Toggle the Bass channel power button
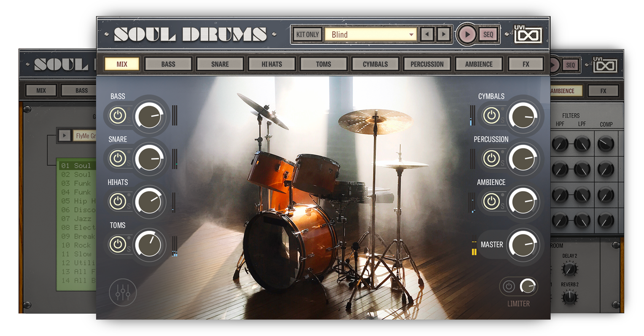The height and width of the screenshot is (336, 644). click(x=118, y=116)
